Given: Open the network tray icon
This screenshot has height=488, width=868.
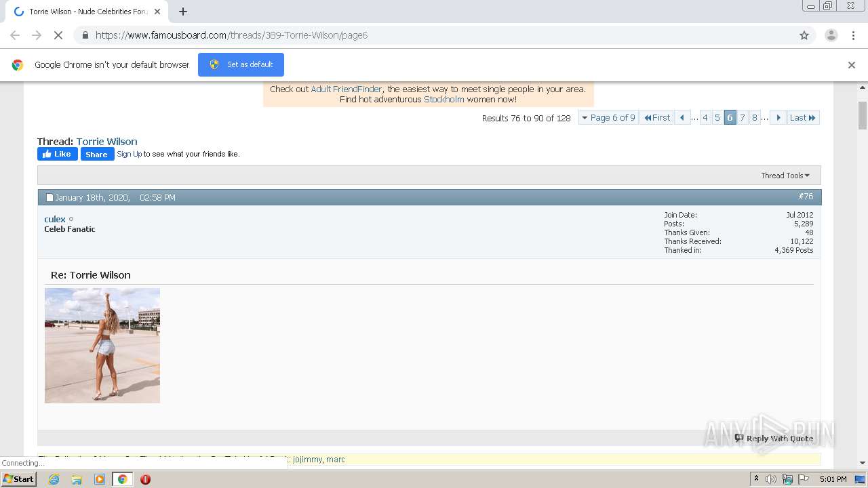Looking at the screenshot, I should pyautogui.click(x=787, y=479).
